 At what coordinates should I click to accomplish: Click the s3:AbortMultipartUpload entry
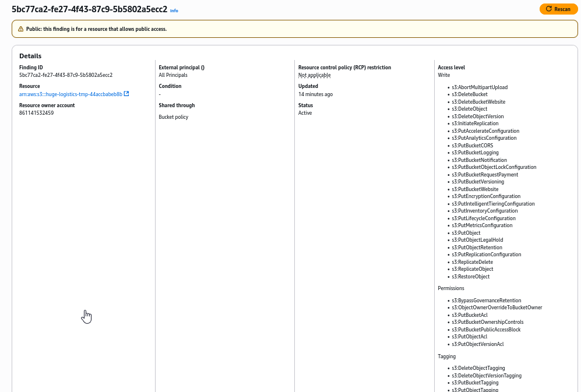click(x=480, y=87)
